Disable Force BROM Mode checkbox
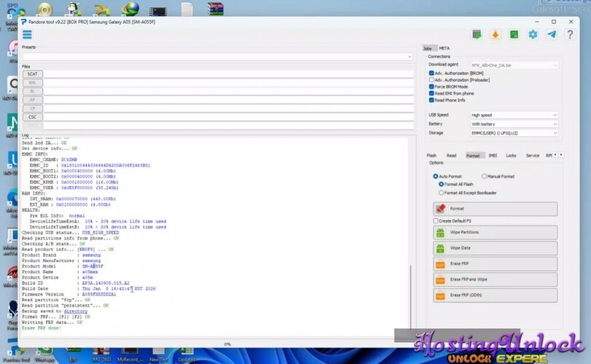The width and height of the screenshot is (591, 364). 431,87
